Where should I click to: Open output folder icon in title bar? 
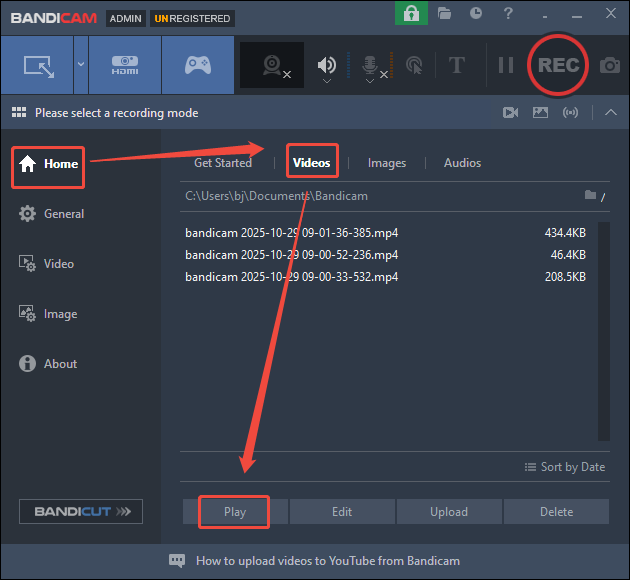444,14
